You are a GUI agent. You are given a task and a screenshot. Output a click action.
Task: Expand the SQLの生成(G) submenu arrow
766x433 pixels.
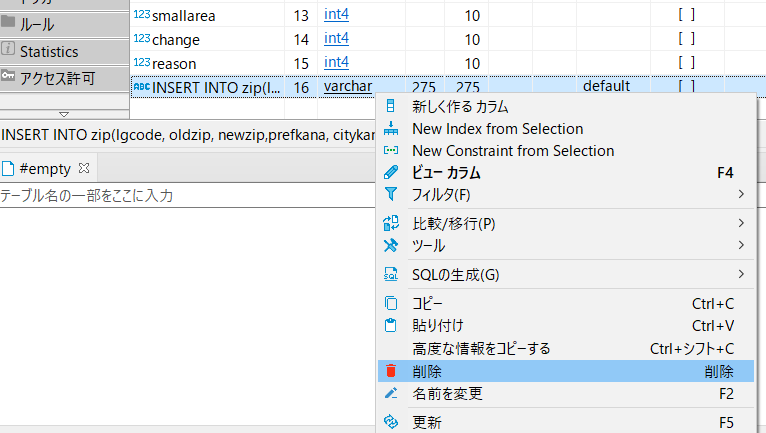741,274
